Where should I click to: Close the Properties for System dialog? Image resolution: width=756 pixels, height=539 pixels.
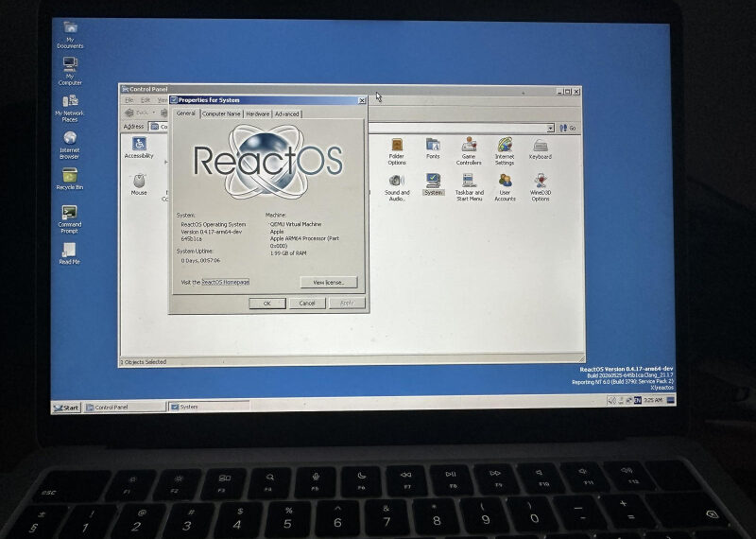click(362, 100)
